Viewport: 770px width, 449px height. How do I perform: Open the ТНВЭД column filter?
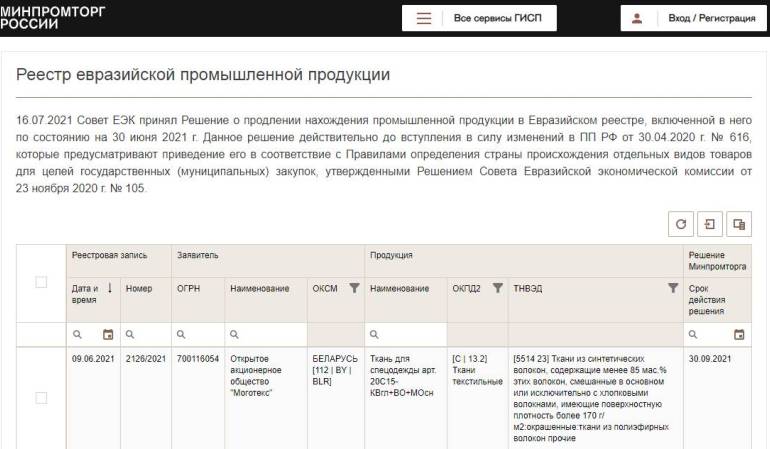pos(673,288)
